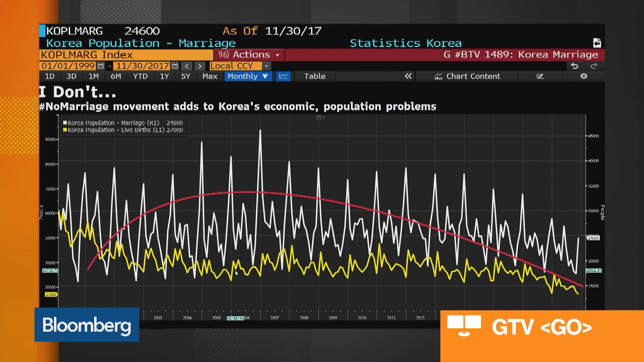644x362 pixels.
Task: Click the Korea Population - Live Births legend label
Action: pyautogui.click(x=116, y=130)
